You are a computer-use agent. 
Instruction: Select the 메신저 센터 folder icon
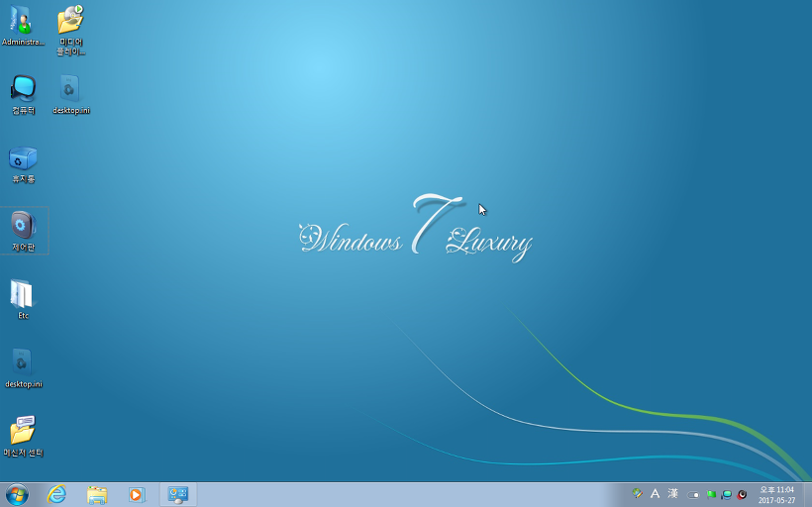click(24, 436)
